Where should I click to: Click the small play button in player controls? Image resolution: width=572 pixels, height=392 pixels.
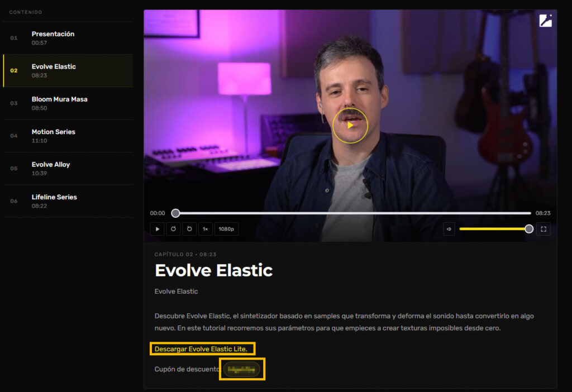pos(157,229)
